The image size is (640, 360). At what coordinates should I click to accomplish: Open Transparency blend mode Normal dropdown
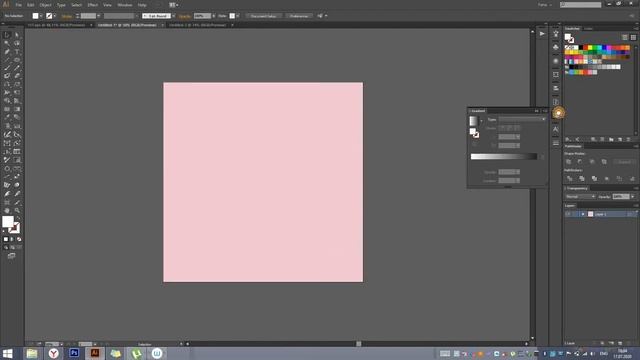tap(580, 197)
